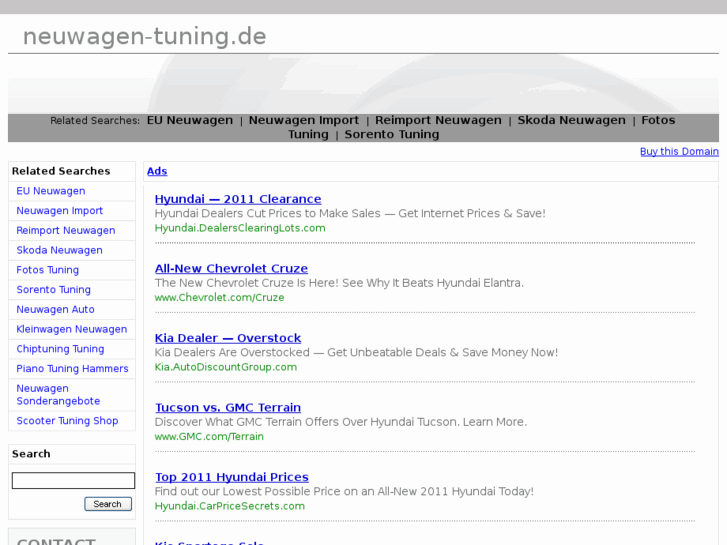Open Top 2011 Hyundai Prices ad title
Screen dimensions: 727x545
click(x=232, y=477)
